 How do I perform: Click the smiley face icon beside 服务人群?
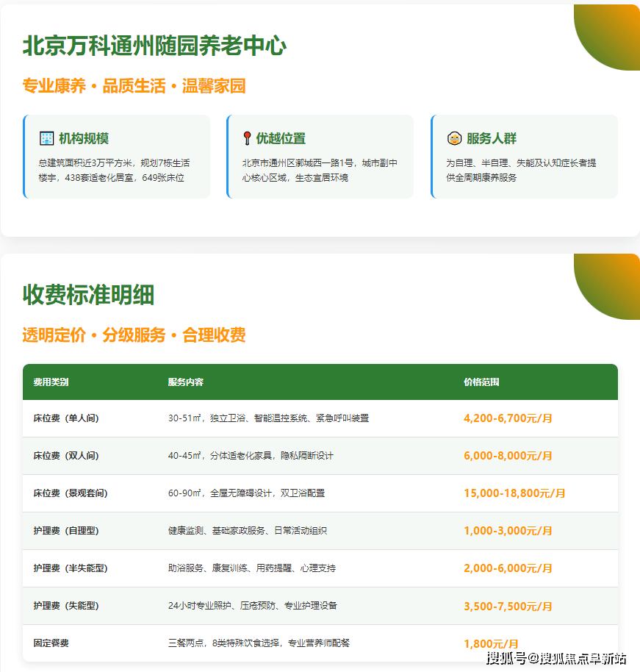[455, 137]
